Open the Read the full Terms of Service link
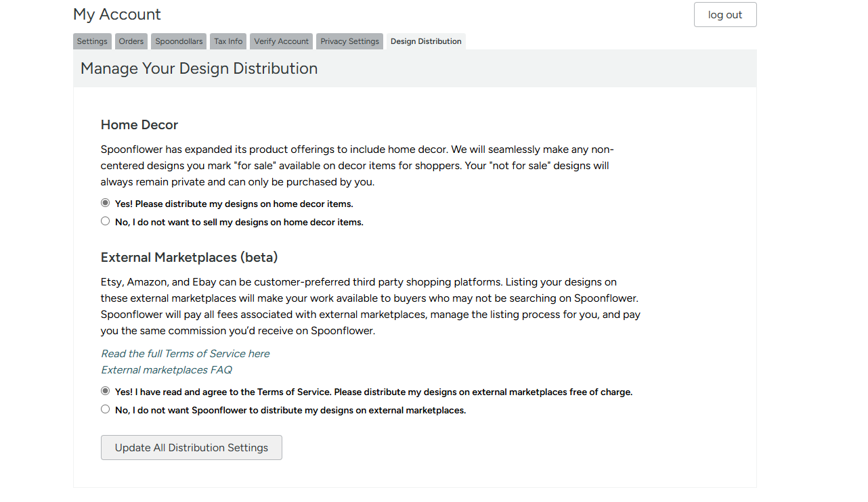This screenshot has width=868, height=502. tap(185, 354)
